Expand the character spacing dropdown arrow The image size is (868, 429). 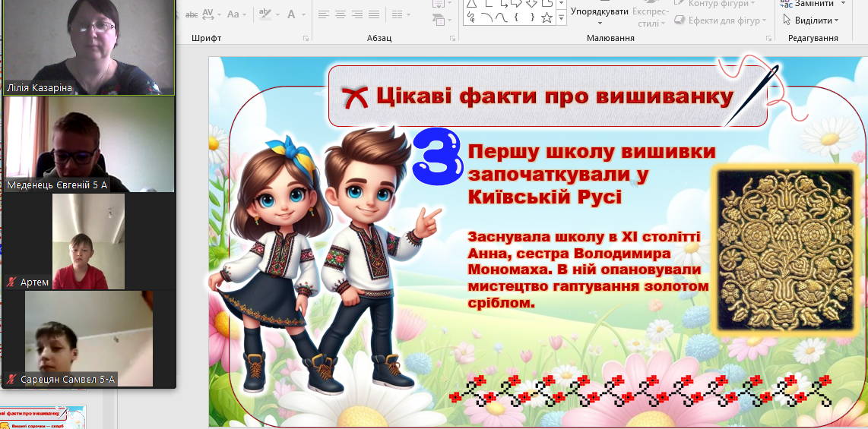point(219,15)
